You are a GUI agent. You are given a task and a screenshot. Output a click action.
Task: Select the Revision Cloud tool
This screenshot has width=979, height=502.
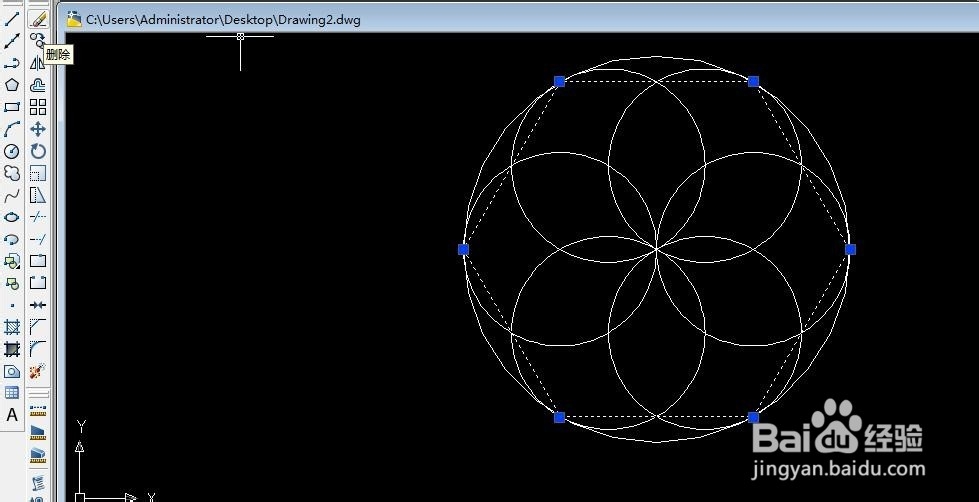(12, 173)
